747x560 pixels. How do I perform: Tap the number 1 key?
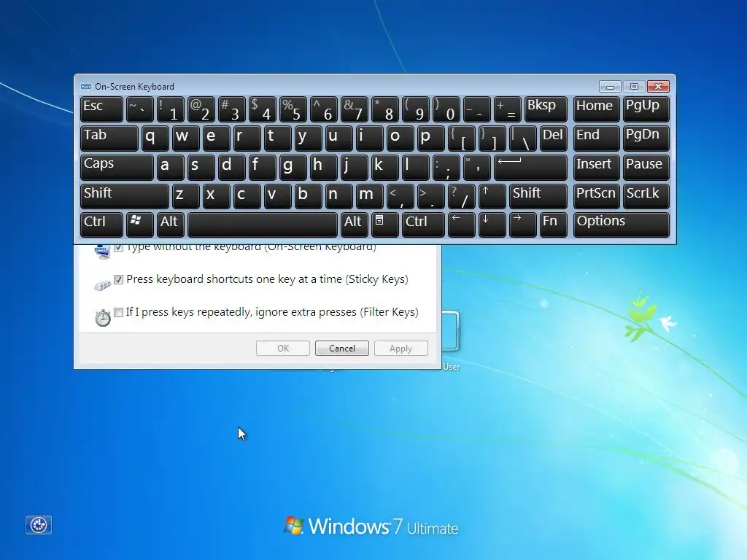tap(170, 109)
